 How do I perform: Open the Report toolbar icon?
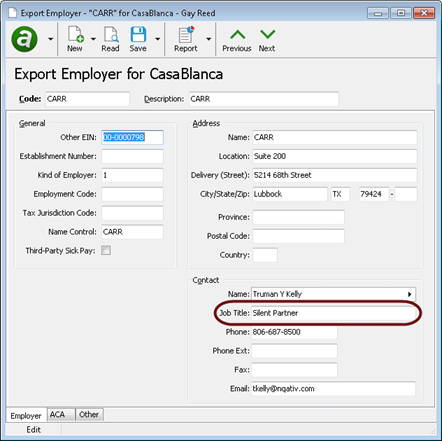186,39
